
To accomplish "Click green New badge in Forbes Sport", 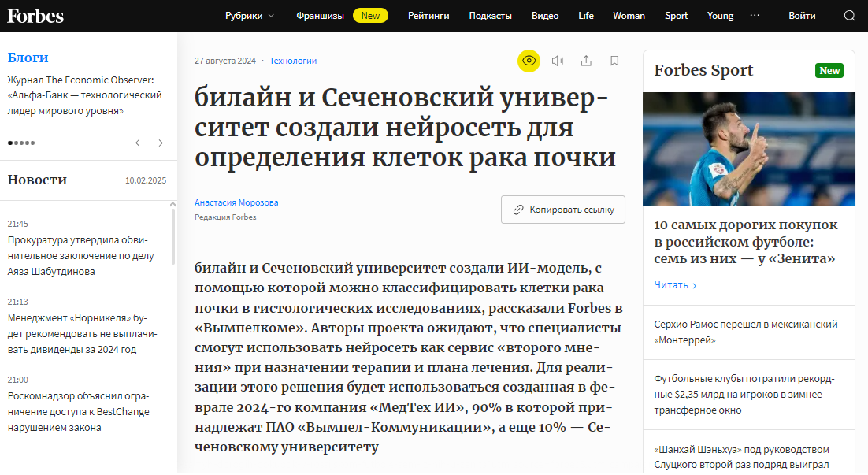I will pos(829,70).
